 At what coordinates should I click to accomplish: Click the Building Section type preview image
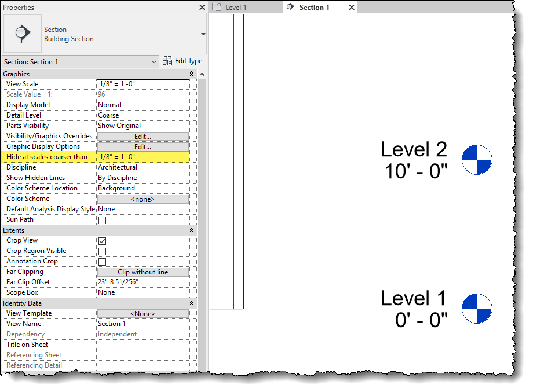coord(22,34)
